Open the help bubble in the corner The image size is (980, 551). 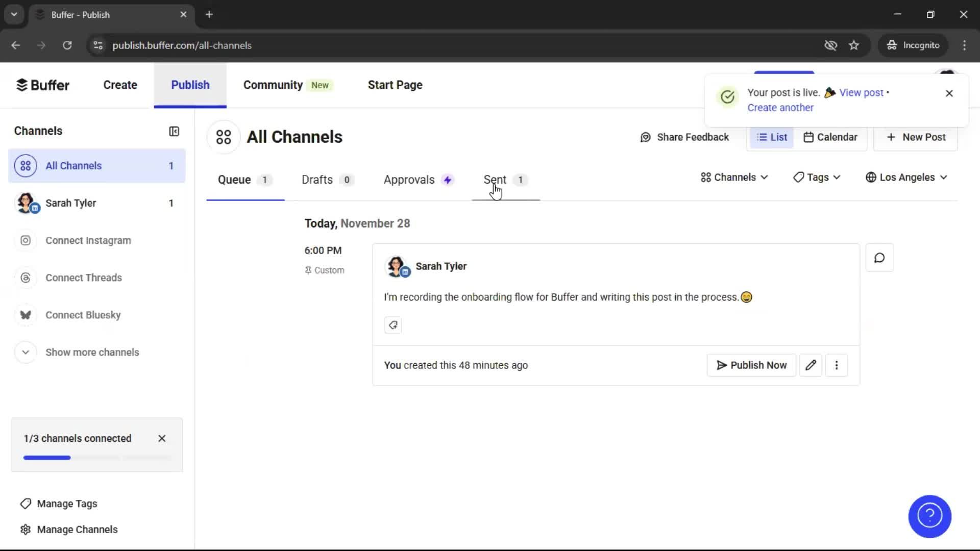point(929,516)
